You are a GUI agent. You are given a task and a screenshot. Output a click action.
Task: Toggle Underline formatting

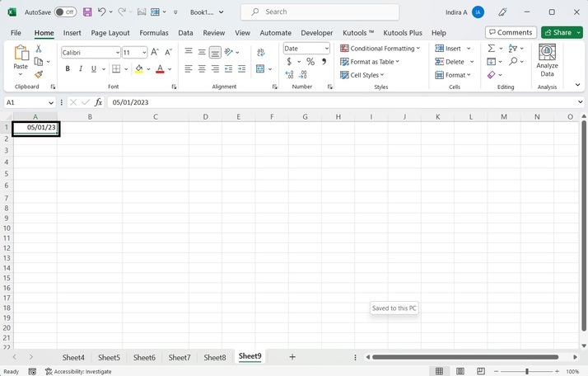click(94, 69)
